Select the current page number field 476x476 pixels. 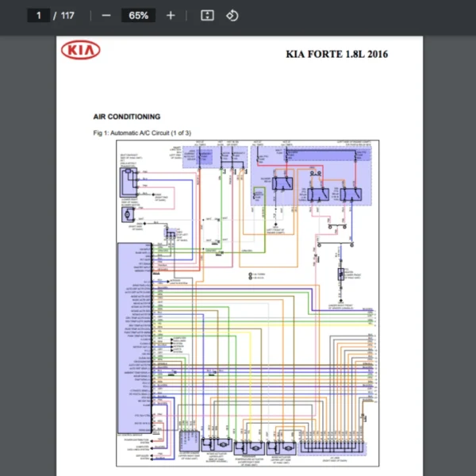tap(38, 15)
